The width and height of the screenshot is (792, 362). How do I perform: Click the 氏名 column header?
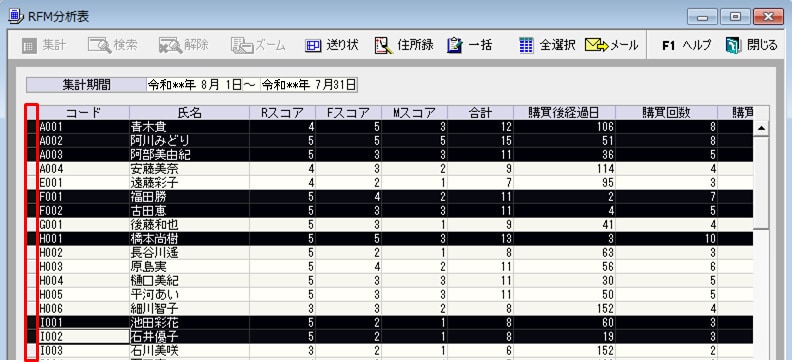(x=189, y=113)
